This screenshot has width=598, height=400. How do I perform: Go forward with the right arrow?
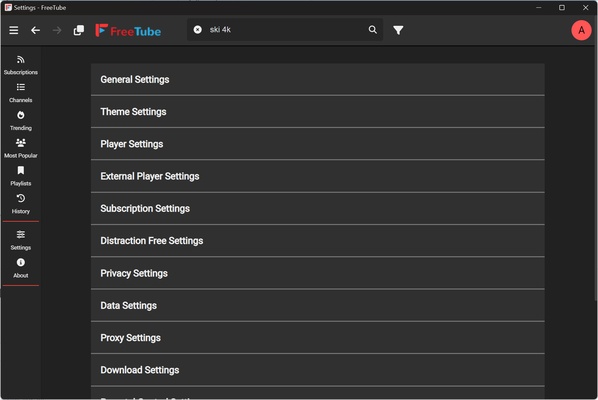click(x=57, y=30)
